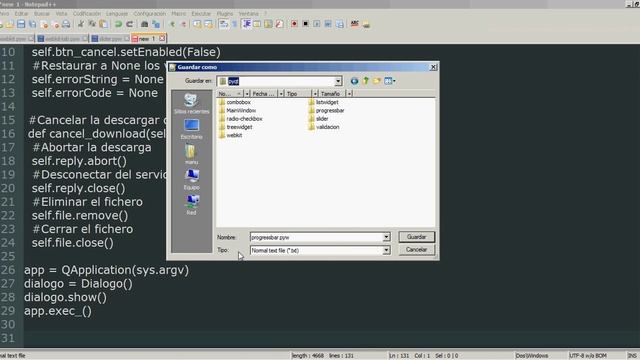640x360 pixels.
Task: Stop macro recording with black square icon
Action: click(305, 24)
